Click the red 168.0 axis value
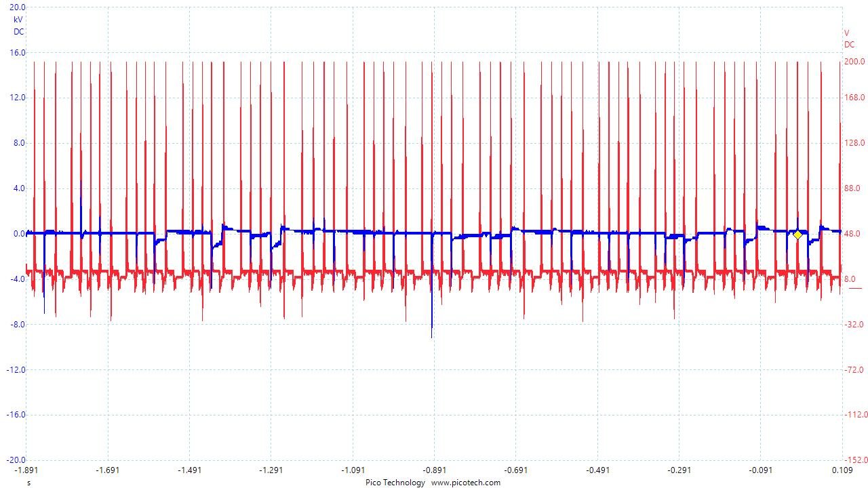The image size is (868, 488). tap(854, 98)
